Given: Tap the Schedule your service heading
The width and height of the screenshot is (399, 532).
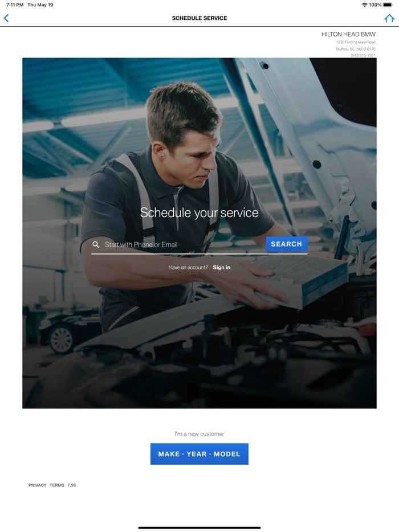Looking at the screenshot, I should (x=199, y=212).
